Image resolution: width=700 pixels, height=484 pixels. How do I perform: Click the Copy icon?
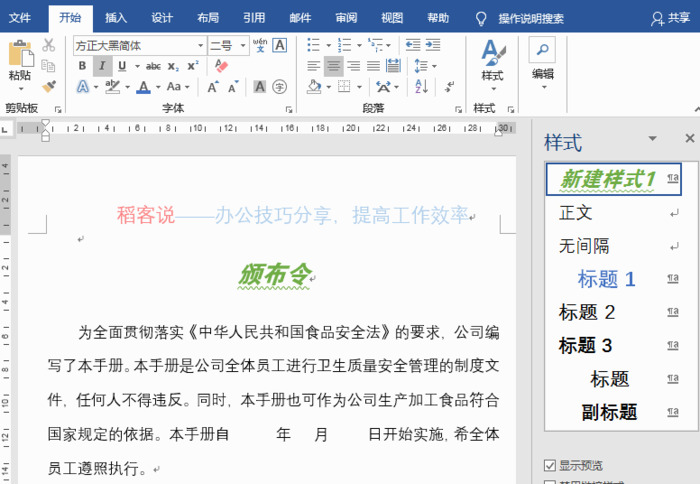tap(48, 66)
